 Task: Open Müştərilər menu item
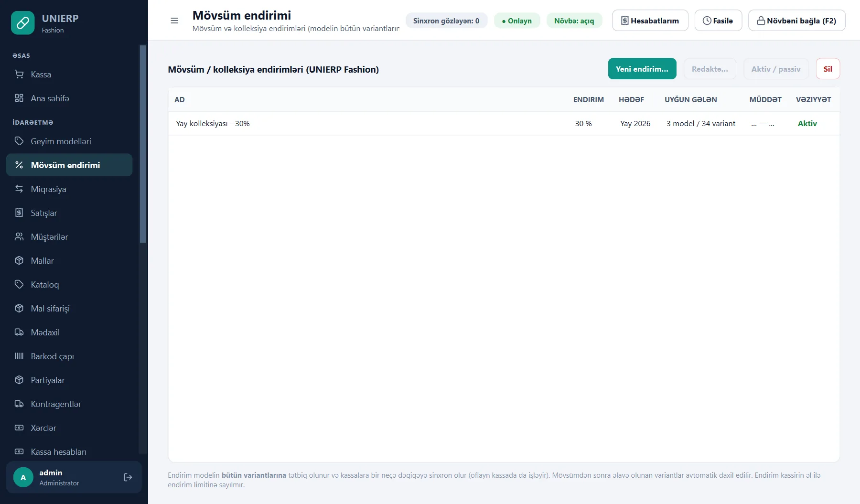tap(69, 237)
